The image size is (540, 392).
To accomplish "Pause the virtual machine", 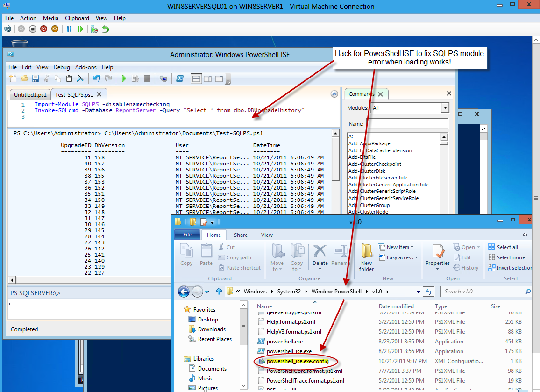I will click(x=69, y=29).
